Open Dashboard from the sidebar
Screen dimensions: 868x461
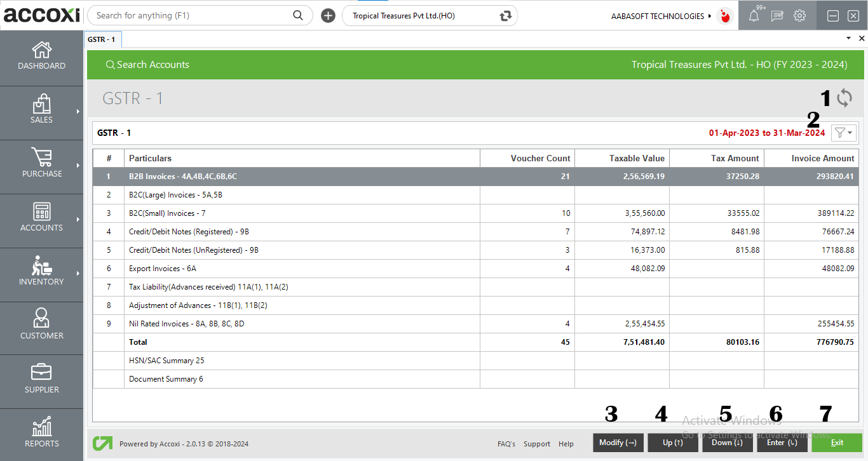click(42, 57)
